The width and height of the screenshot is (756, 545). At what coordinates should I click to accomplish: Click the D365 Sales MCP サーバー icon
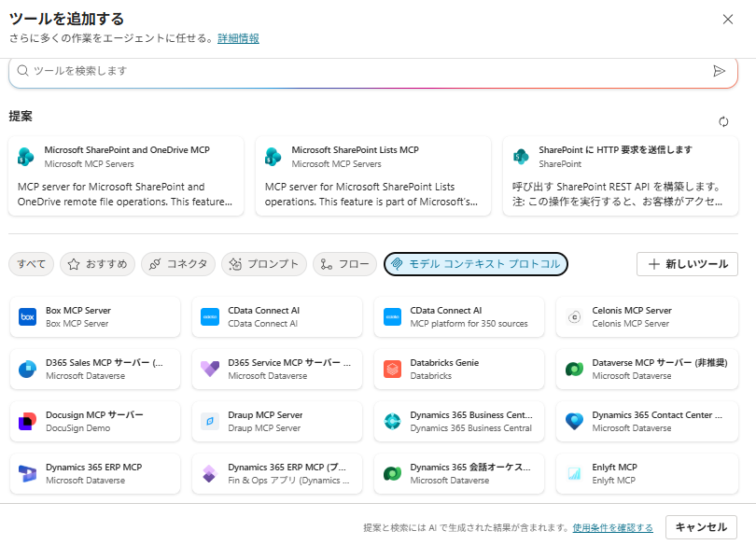(x=27, y=370)
